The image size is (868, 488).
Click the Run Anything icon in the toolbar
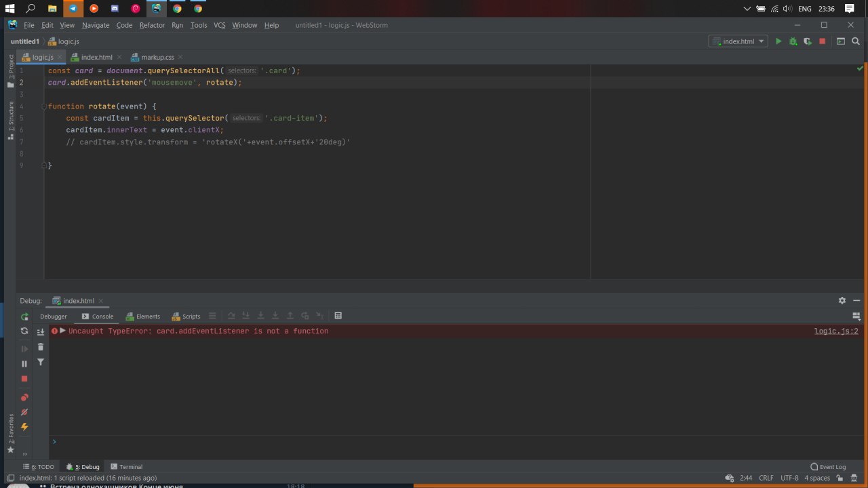coord(841,41)
